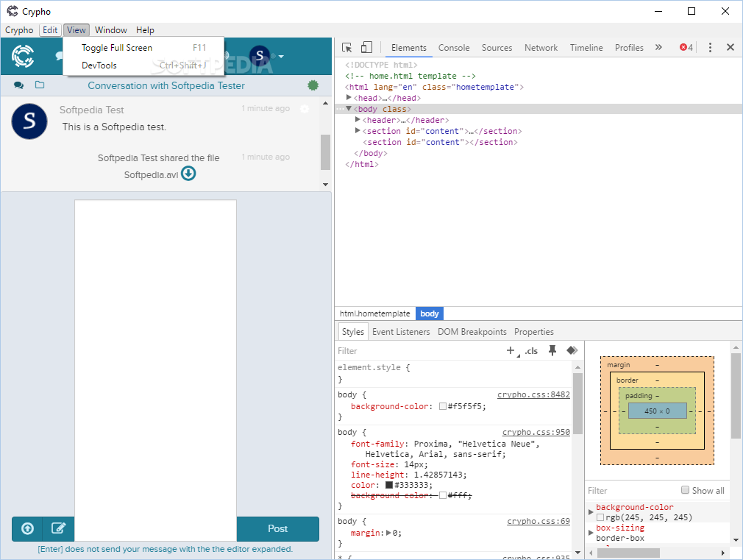The width and height of the screenshot is (743, 560).
Task: Open the user account avatar dropdown
Action: pos(267,57)
